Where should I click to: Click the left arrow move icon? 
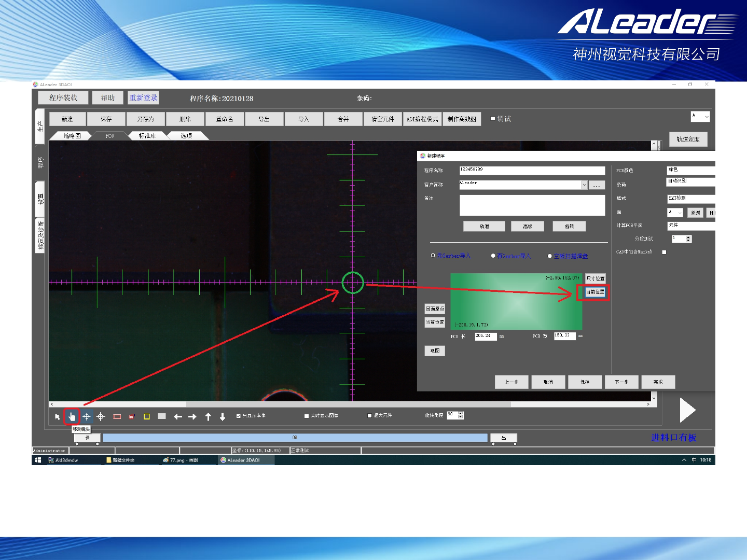tap(178, 416)
